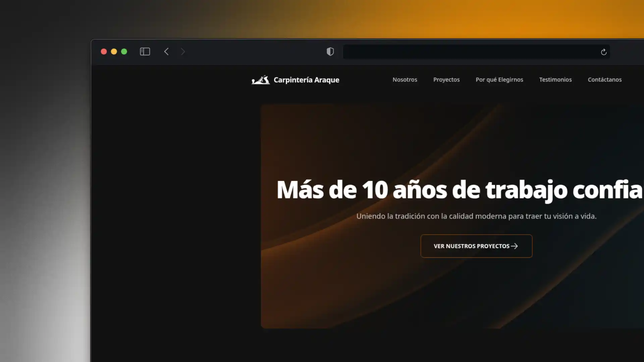The image size is (644, 362).
Task: Select the browser address bar
Action: (470, 52)
